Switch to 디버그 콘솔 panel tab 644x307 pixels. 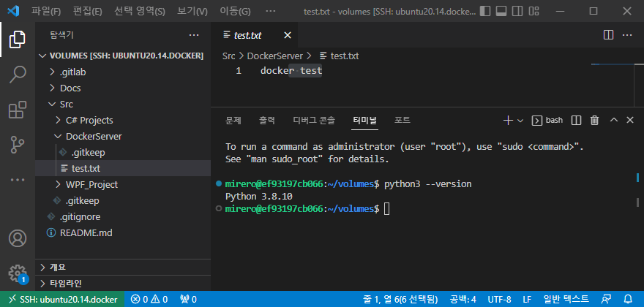point(314,121)
